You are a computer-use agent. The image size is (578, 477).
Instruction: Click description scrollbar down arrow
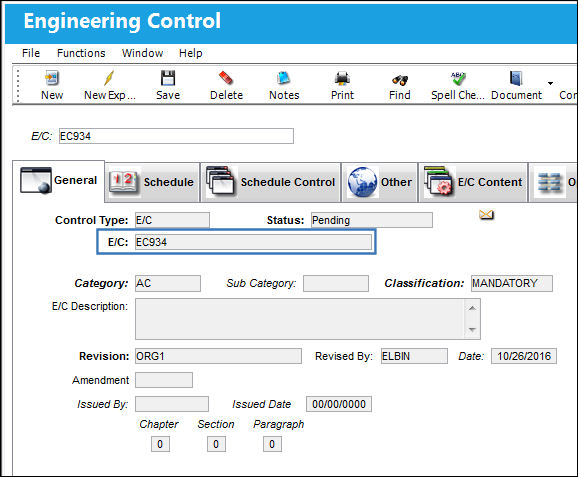[472, 330]
